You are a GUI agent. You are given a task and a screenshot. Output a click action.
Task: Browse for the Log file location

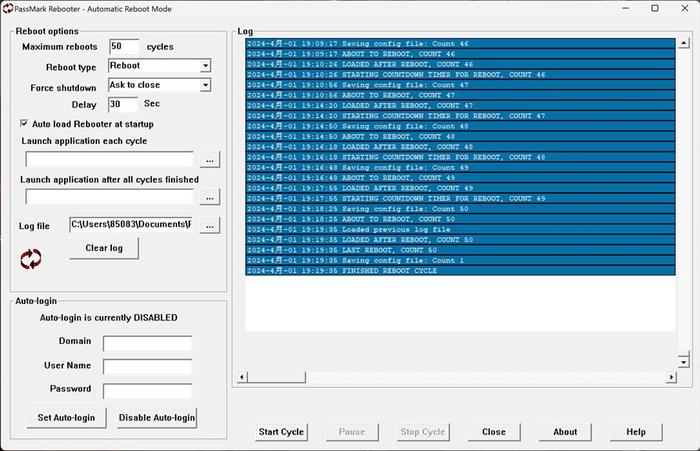pyautogui.click(x=210, y=226)
